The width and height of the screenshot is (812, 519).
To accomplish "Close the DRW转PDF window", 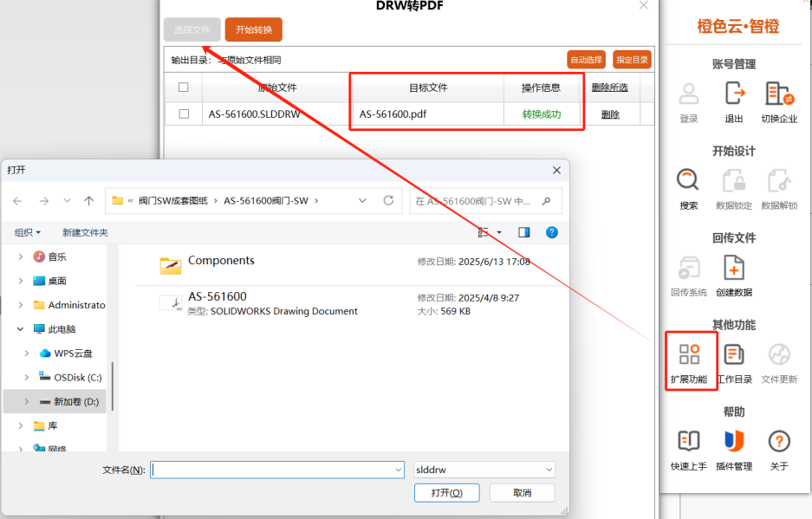I will pos(643,5).
